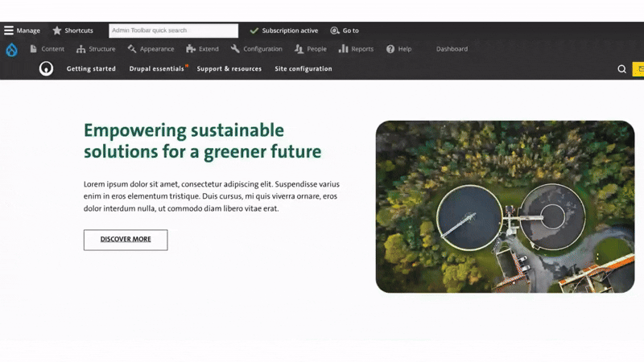Click the Discover More button
The width and height of the screenshot is (644, 362).
pyautogui.click(x=126, y=240)
